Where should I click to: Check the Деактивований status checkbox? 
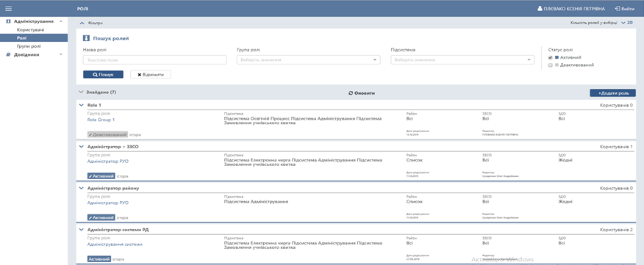click(551, 65)
